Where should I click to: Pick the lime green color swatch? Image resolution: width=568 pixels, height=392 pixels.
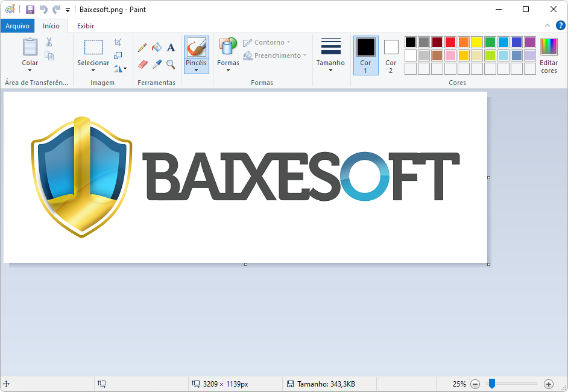(x=490, y=55)
